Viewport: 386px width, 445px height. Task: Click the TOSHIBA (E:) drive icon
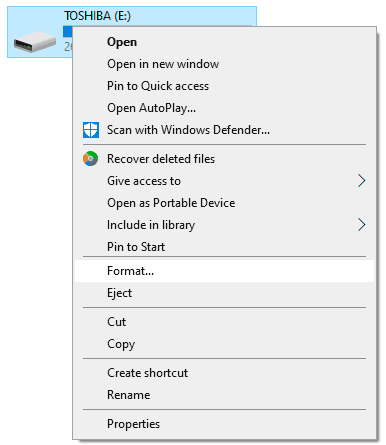[35, 42]
